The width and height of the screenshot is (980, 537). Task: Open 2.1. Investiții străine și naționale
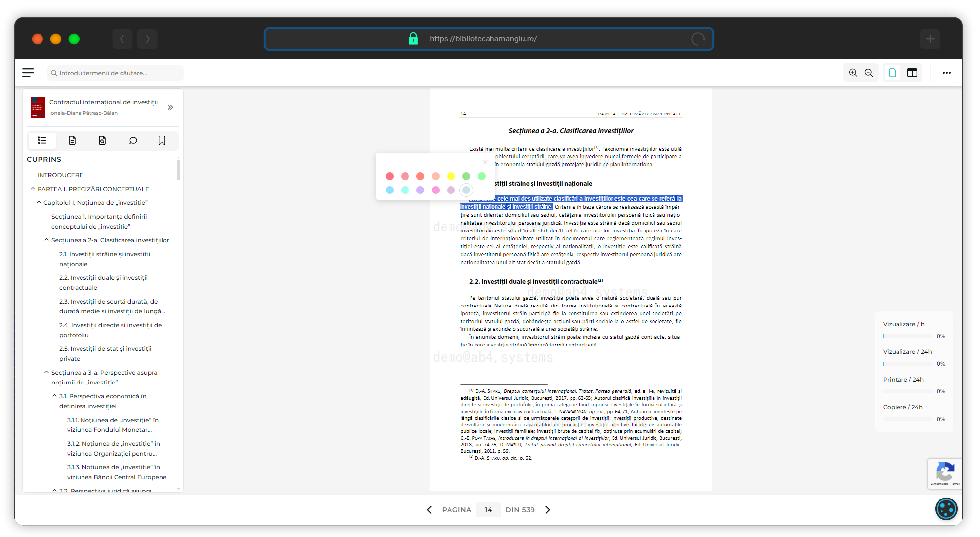(105, 259)
